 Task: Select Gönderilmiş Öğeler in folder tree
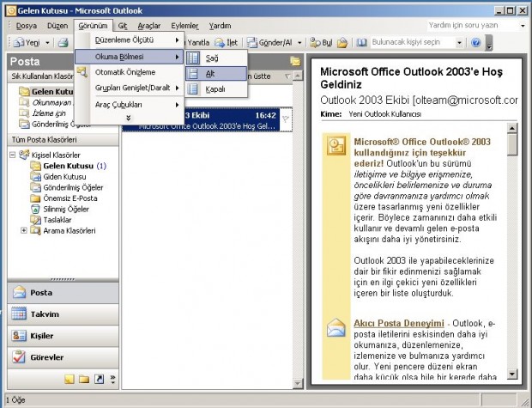pos(67,187)
